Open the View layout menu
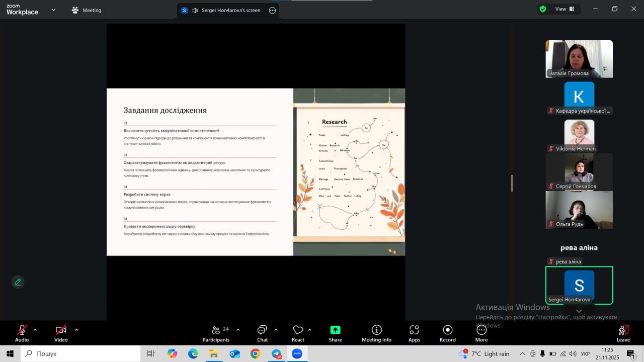 point(560,9)
